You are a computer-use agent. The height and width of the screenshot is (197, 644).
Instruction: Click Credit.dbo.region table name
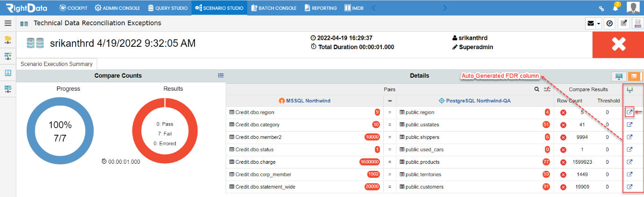click(x=255, y=112)
